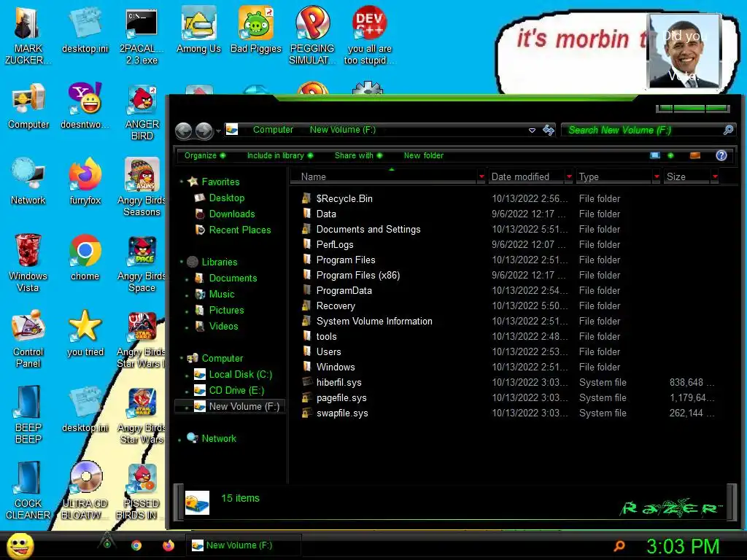Select the COCK CLEANER desktop icon
Screen dimensions: 747x560
click(28, 491)
